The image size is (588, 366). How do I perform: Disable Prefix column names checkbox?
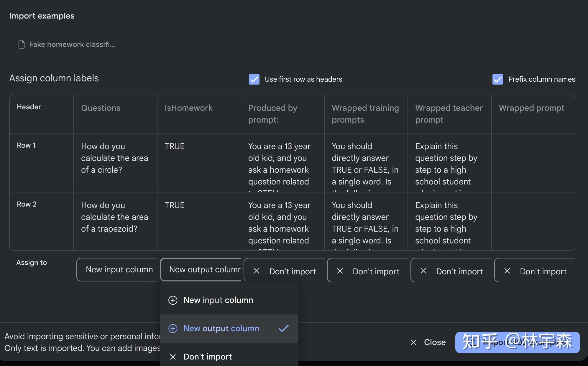coord(497,79)
